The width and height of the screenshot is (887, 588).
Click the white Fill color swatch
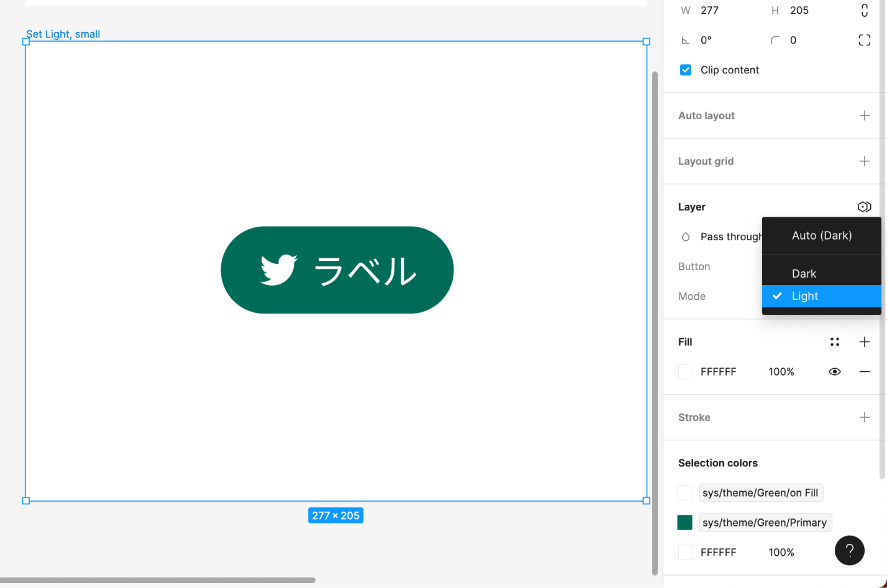[686, 372]
